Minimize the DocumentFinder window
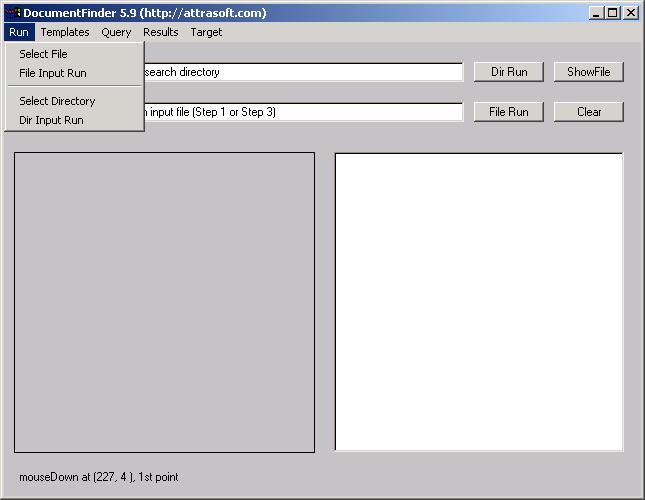The height and width of the screenshot is (500, 645). (597, 13)
